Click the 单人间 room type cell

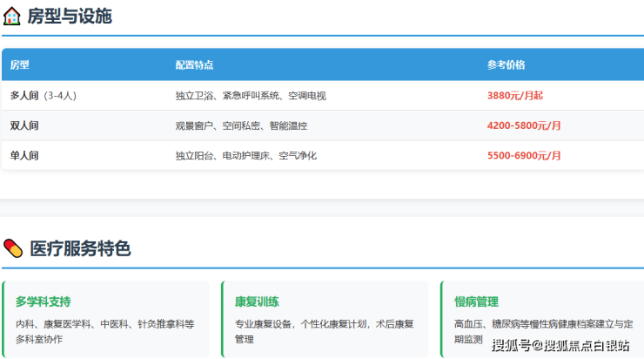[x=24, y=155]
